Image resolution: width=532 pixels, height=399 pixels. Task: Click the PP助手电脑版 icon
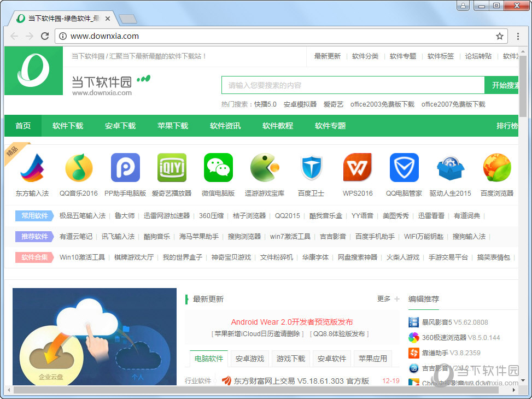tap(125, 167)
